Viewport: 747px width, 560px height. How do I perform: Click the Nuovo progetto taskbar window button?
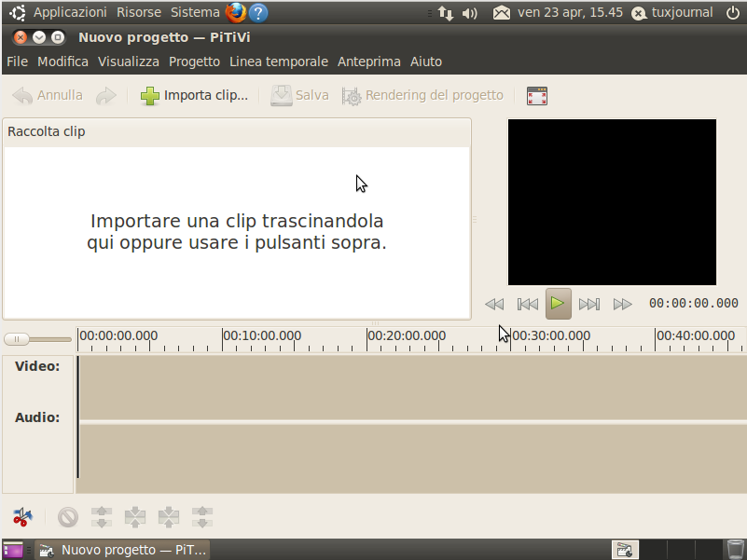[123, 550]
